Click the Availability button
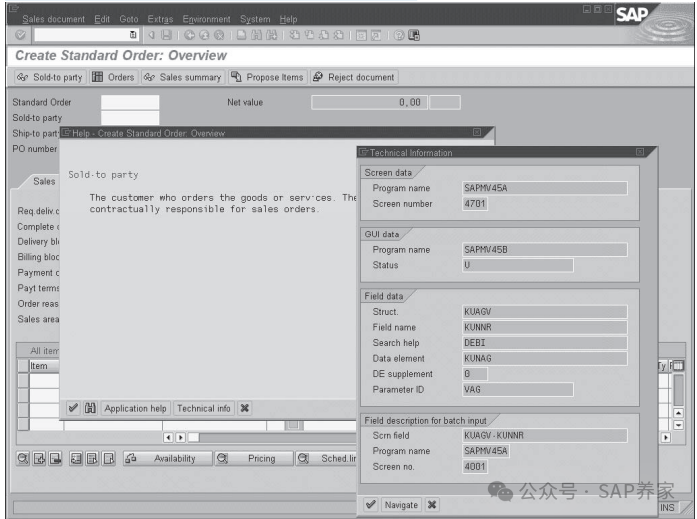697x519 pixels. coord(167,458)
